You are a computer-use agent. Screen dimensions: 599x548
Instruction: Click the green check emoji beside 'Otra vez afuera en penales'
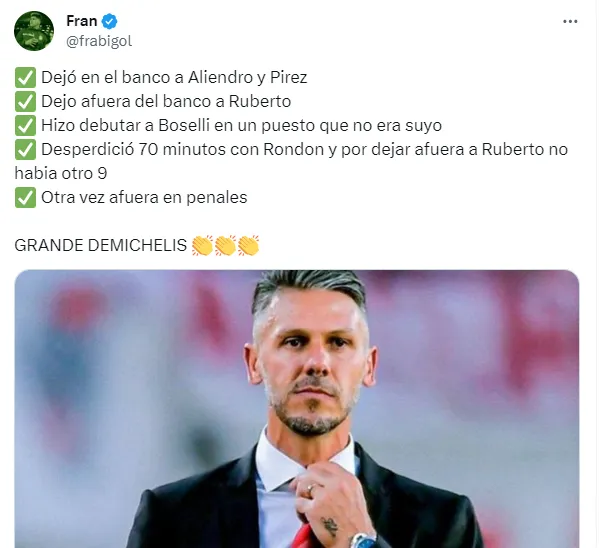pos(25,198)
